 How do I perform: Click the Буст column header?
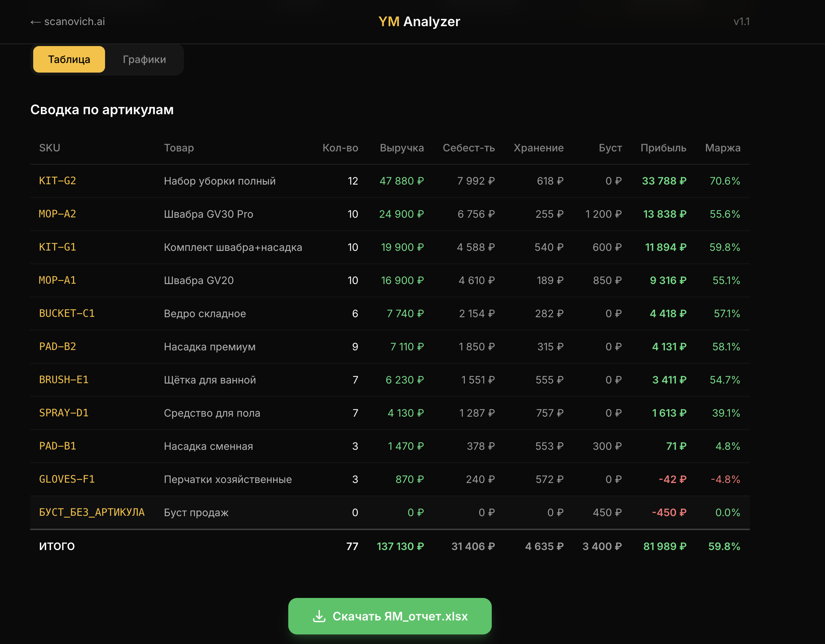pos(610,148)
